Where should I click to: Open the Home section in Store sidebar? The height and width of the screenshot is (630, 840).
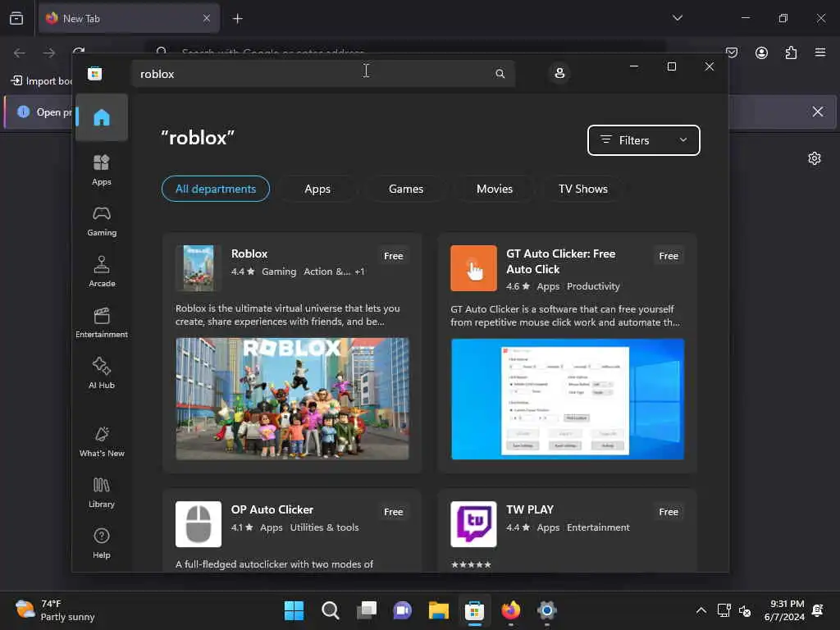pos(101,117)
